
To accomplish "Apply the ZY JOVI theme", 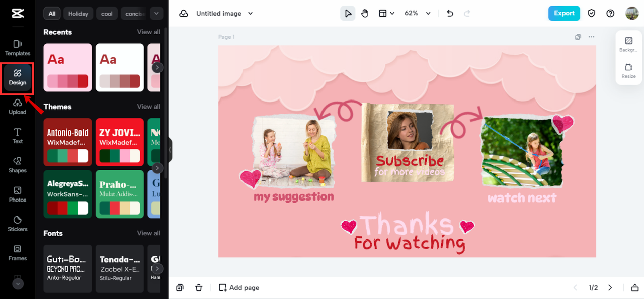I will tap(120, 142).
